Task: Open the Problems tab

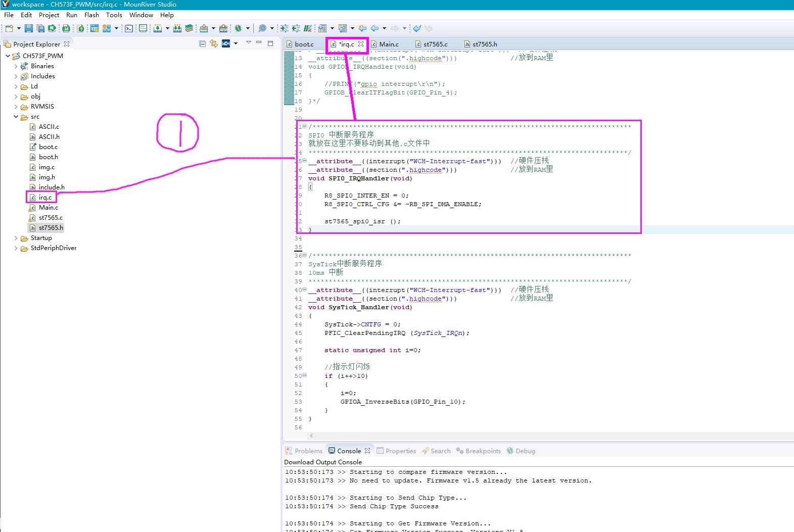Action: [304, 451]
